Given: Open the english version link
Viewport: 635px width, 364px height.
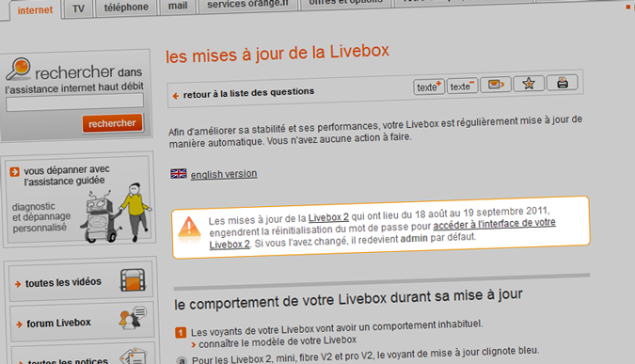Looking at the screenshot, I should pyautogui.click(x=224, y=174).
